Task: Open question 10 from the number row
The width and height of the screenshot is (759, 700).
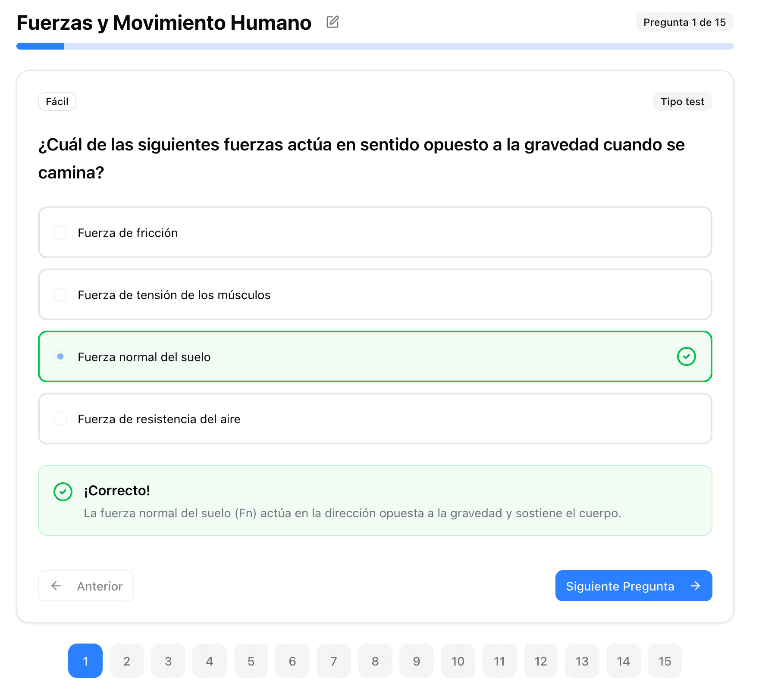Action: click(458, 661)
